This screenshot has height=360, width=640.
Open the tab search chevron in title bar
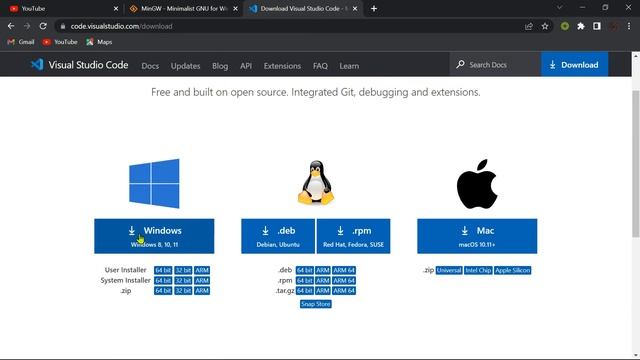point(560,8)
